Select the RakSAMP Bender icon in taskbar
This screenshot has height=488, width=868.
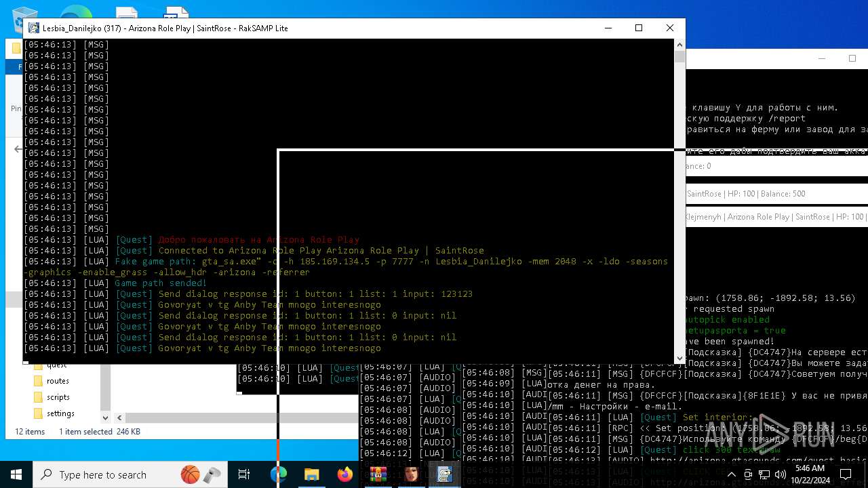pyautogui.click(x=444, y=474)
